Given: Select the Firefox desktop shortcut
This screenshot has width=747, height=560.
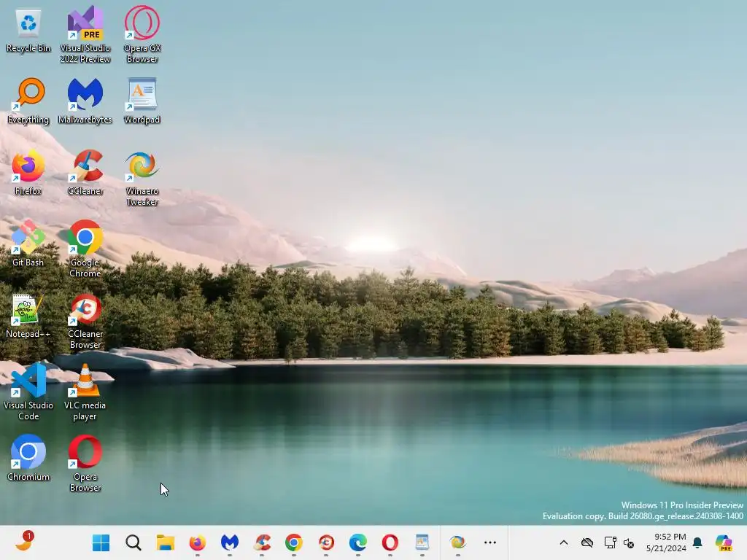Looking at the screenshot, I should (28, 173).
